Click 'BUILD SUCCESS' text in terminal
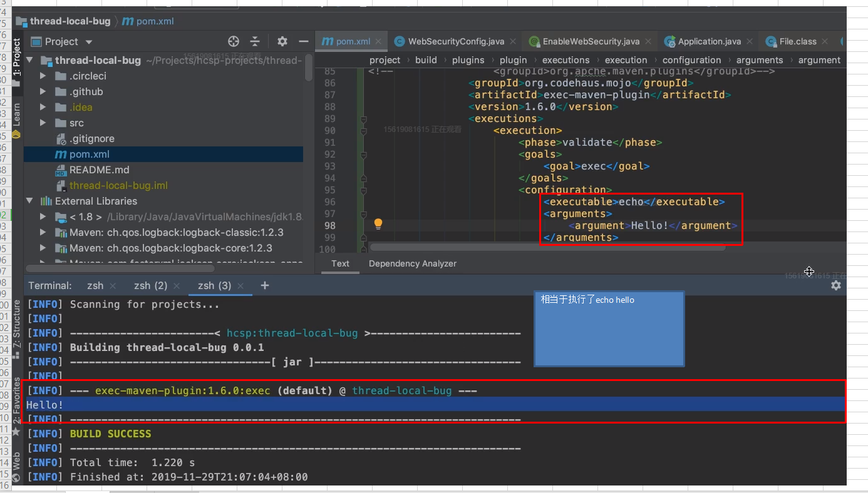868x493 pixels. [x=110, y=434]
